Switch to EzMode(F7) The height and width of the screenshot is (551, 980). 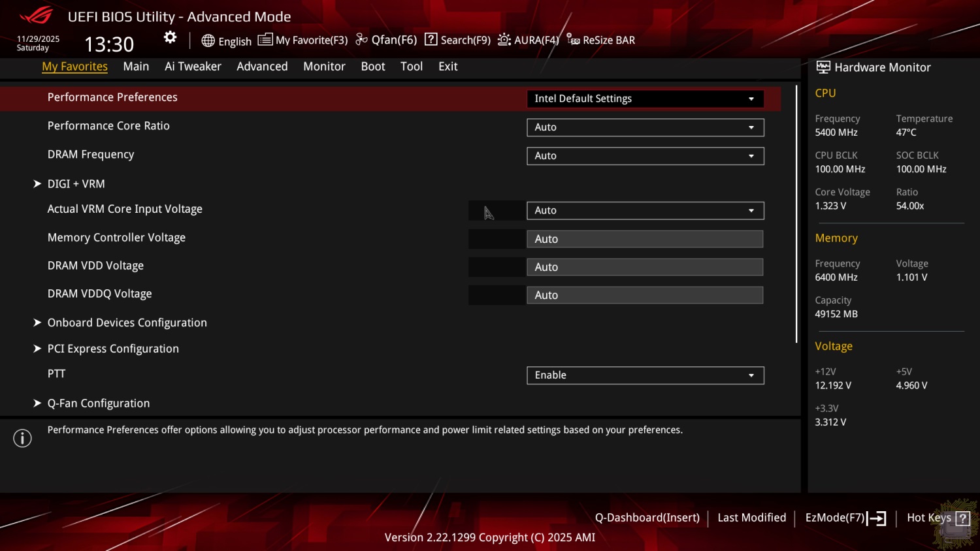pos(845,518)
